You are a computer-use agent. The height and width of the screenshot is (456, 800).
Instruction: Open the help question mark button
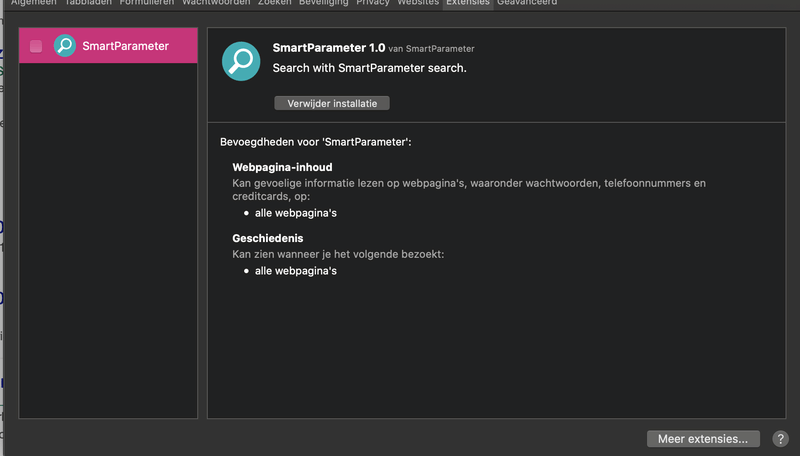point(780,439)
